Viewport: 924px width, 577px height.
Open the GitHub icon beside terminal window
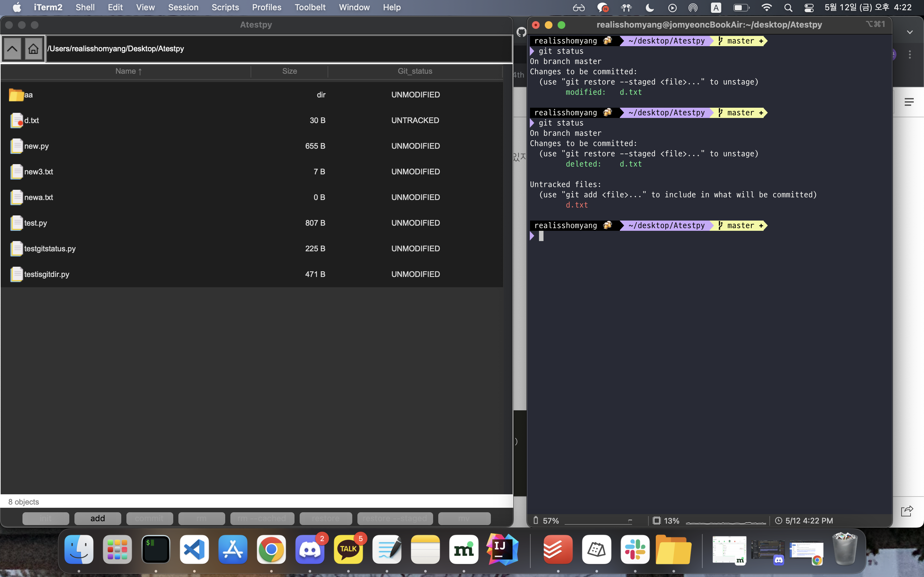tap(521, 32)
